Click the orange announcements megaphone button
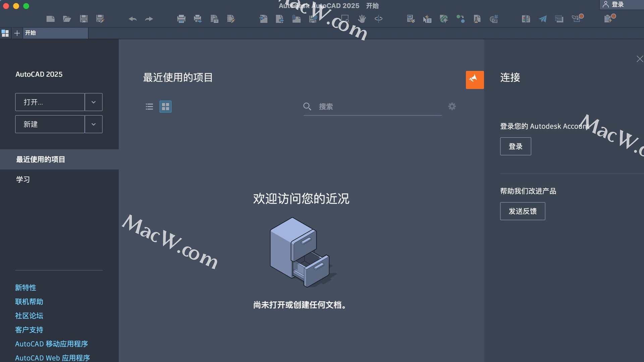This screenshot has width=644, height=362. (x=475, y=80)
